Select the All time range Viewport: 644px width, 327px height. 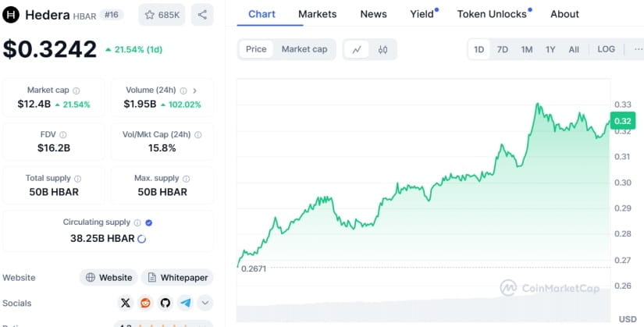(x=574, y=50)
